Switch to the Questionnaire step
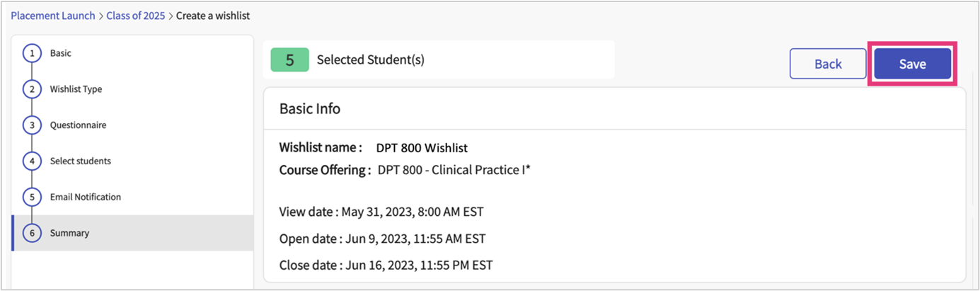980x291 pixels. [x=78, y=125]
